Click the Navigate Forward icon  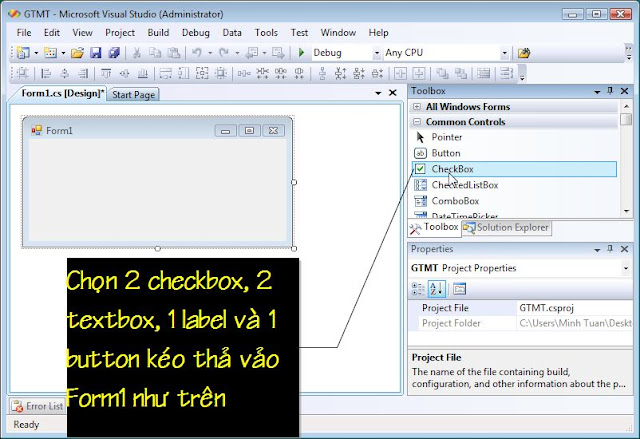[278, 53]
